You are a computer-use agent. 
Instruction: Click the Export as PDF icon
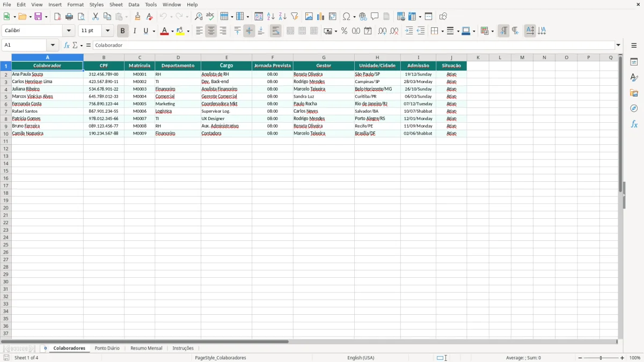[57, 17]
